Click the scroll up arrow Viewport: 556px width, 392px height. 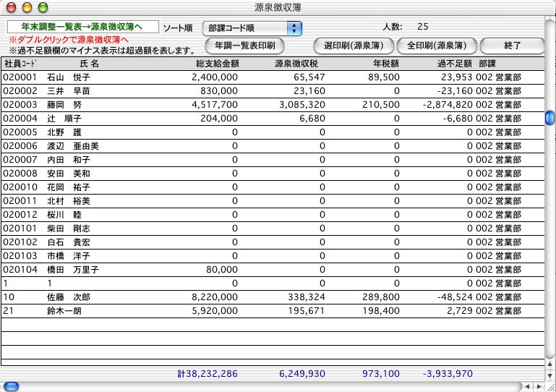(550, 365)
